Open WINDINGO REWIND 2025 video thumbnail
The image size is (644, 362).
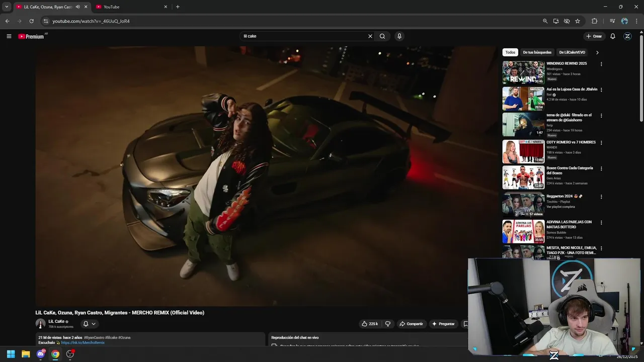tap(523, 72)
